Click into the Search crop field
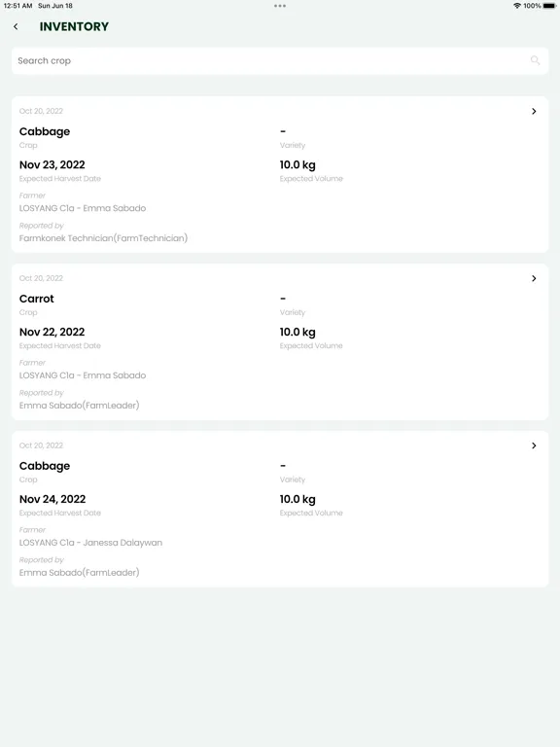 [280, 60]
